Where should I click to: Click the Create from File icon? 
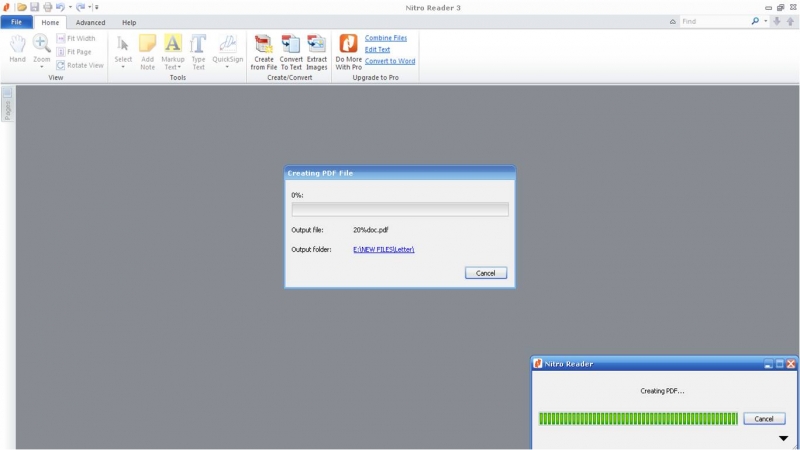(264, 44)
